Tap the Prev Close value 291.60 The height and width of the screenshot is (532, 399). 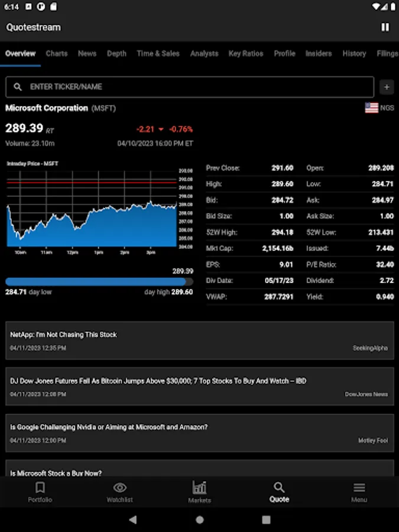[283, 168]
